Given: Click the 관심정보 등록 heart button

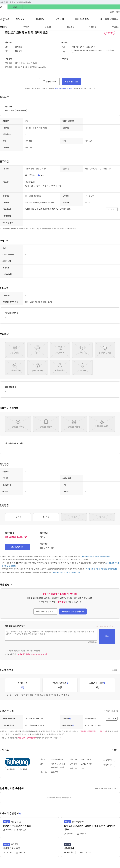Looking at the screenshot, I should [x=49, y=82].
